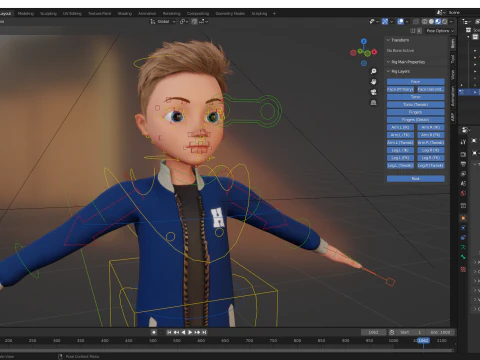The width and height of the screenshot is (480, 360).
Task: Open the Modeling workspace tab
Action: tap(26, 14)
